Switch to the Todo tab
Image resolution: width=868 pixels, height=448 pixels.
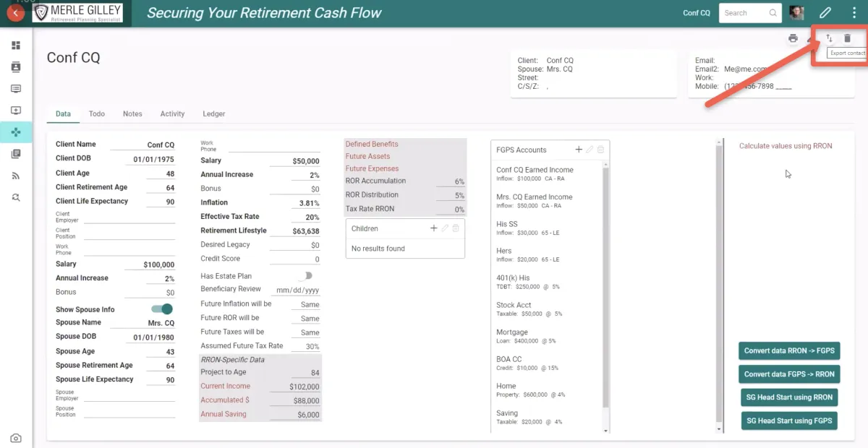click(97, 113)
